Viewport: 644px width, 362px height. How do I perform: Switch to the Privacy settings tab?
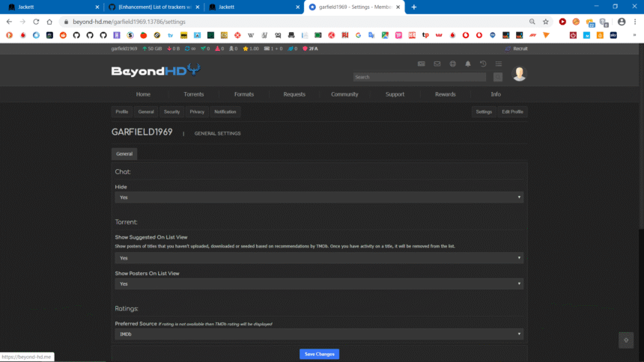pos(197,111)
